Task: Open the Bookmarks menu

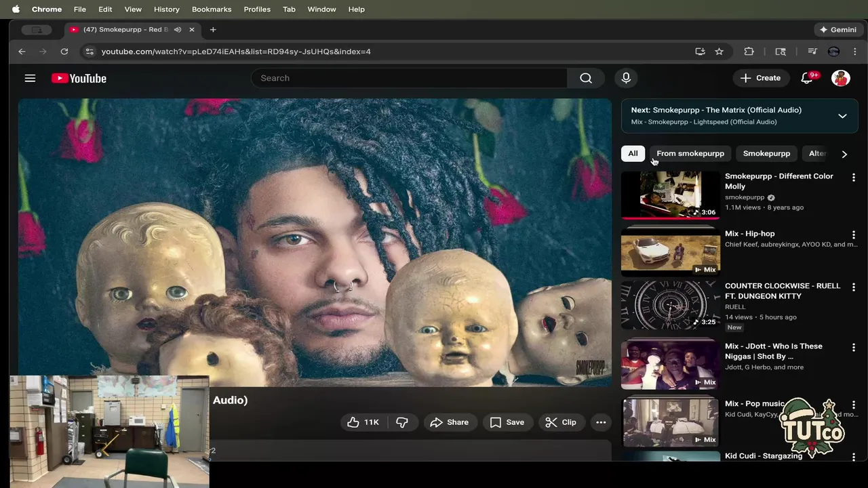Action: point(212,9)
